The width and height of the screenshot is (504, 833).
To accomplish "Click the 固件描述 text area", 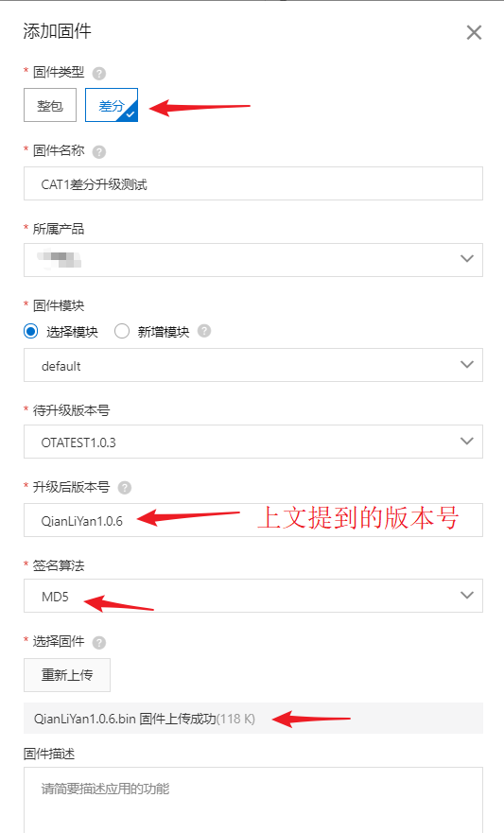I will (253, 800).
